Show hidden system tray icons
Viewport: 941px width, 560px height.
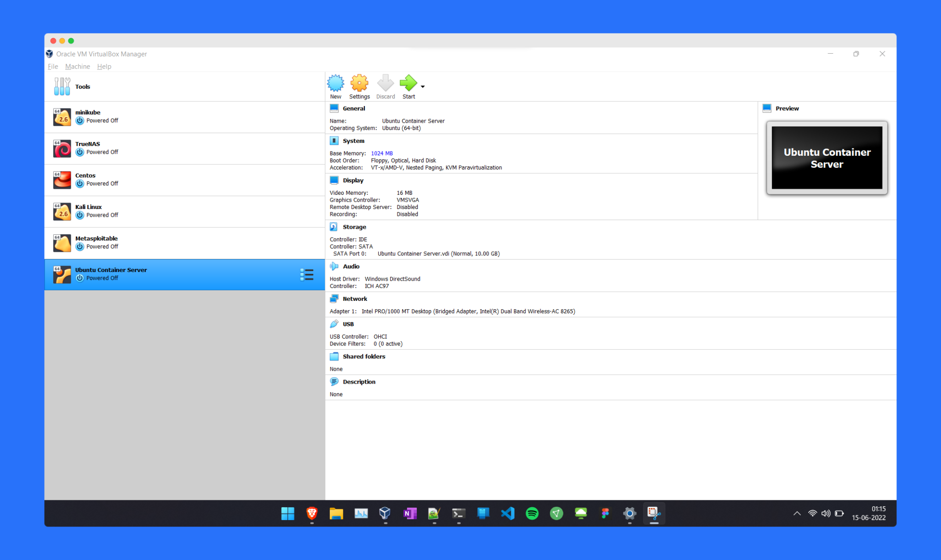[797, 514]
